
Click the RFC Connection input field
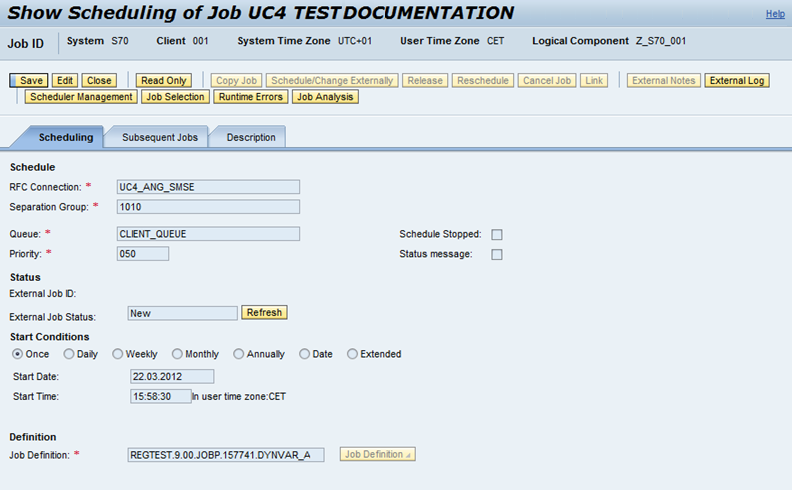tap(208, 186)
